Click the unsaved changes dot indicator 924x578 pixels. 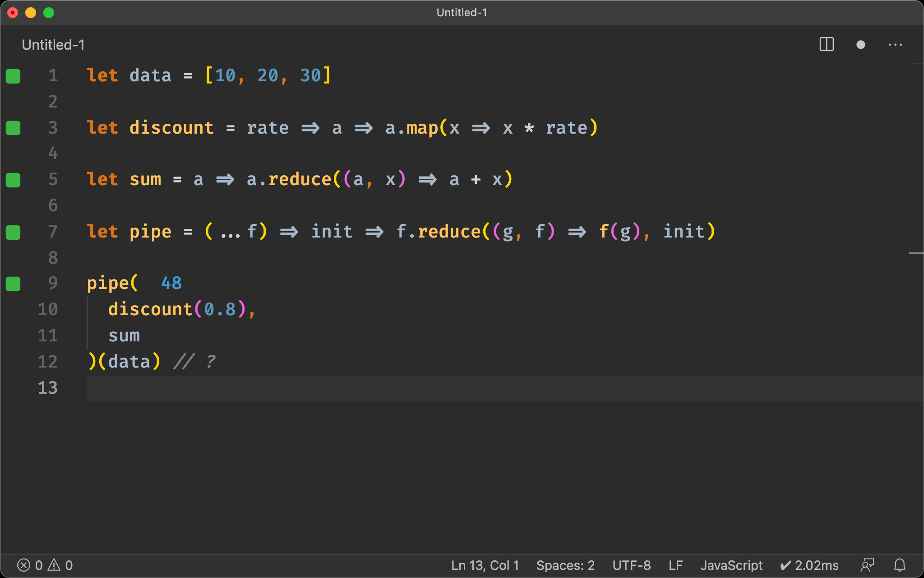coord(860,45)
